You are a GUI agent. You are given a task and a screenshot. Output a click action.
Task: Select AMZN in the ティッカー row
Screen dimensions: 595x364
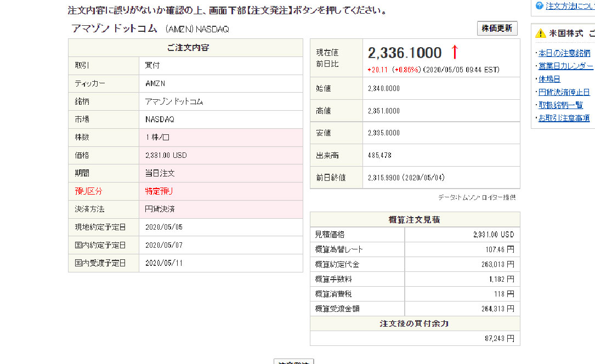[155, 83]
